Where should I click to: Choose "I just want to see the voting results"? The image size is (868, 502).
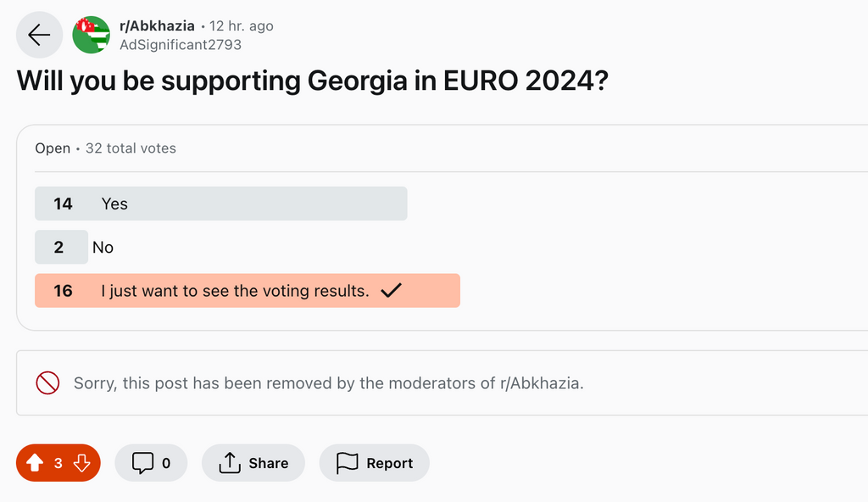pos(235,291)
